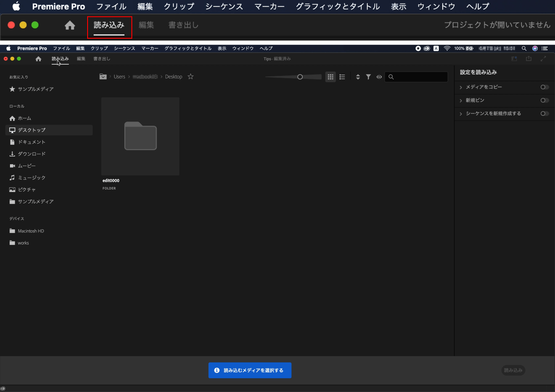Go to Home via main window's house icon
The width and height of the screenshot is (555, 392).
39,59
